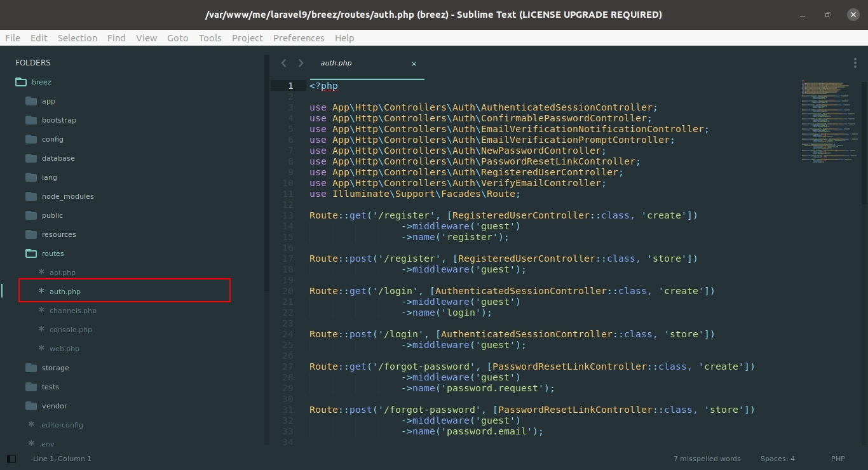Change indentation via Spaces: 4
This screenshot has height=470, width=868.
777,459
